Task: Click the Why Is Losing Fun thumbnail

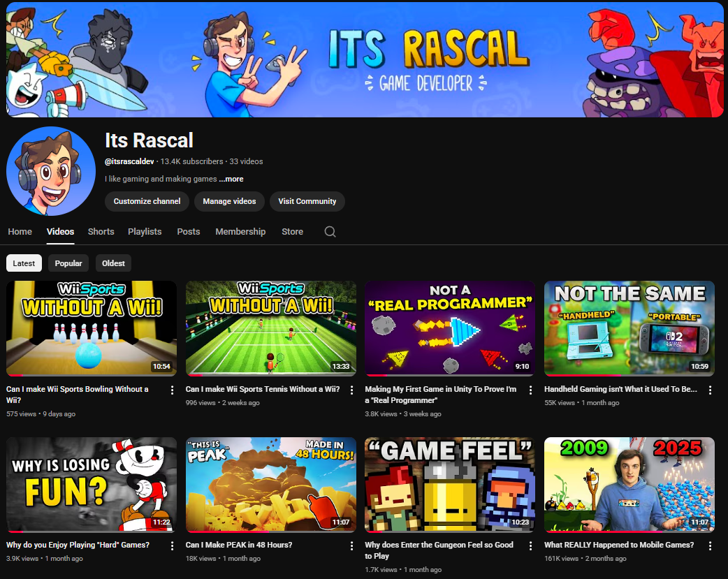Action: coord(92,484)
